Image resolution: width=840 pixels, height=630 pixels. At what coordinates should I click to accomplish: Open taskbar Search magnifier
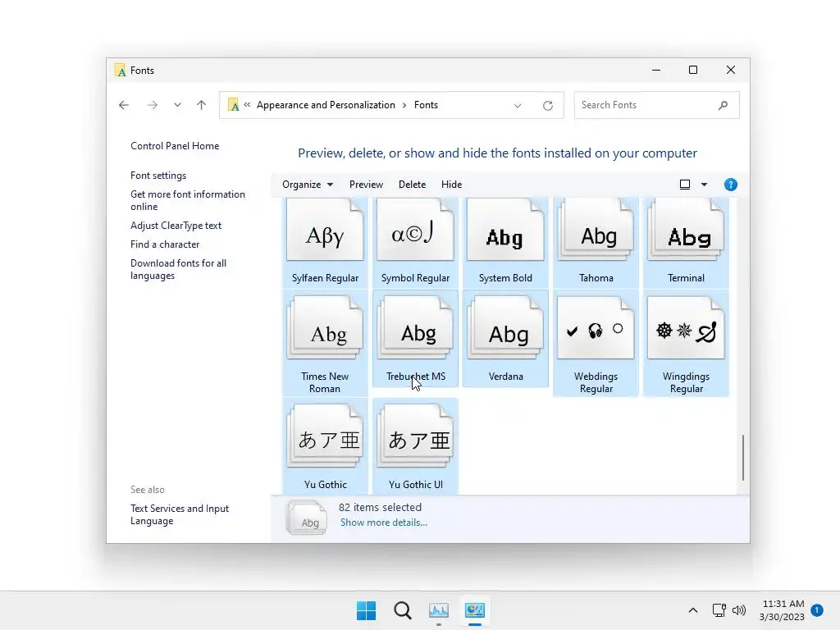coord(402,610)
